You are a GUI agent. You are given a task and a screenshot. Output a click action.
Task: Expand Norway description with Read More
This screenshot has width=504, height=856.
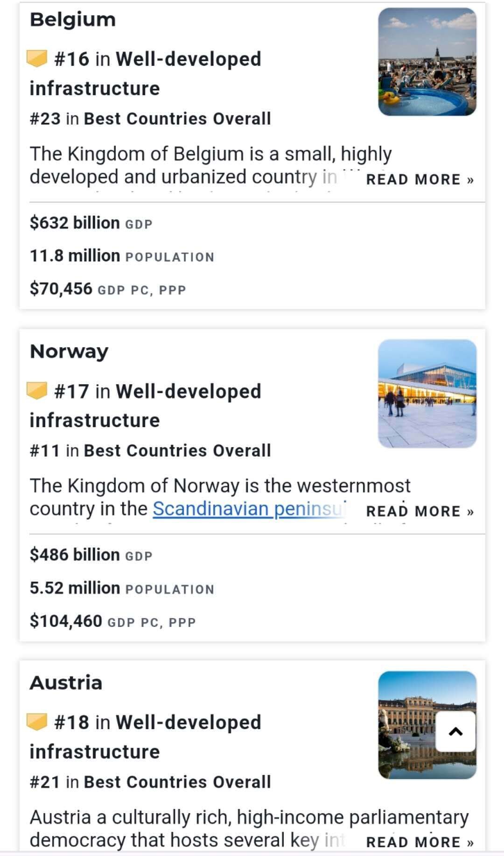click(420, 512)
